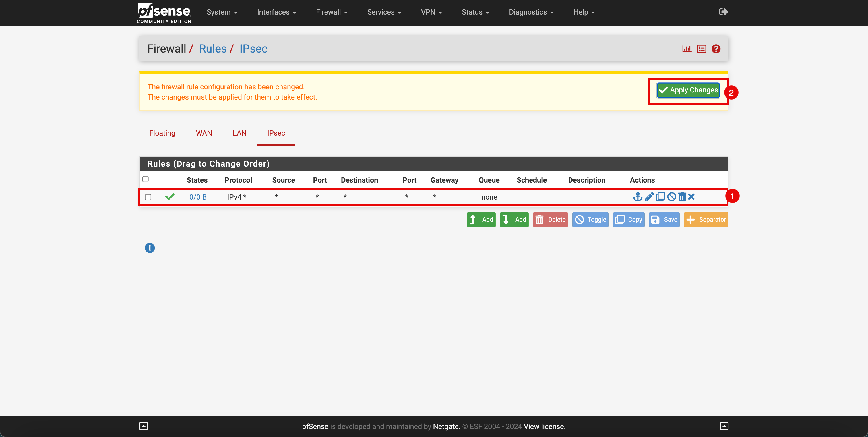Switch to the Floating tab

(x=162, y=133)
